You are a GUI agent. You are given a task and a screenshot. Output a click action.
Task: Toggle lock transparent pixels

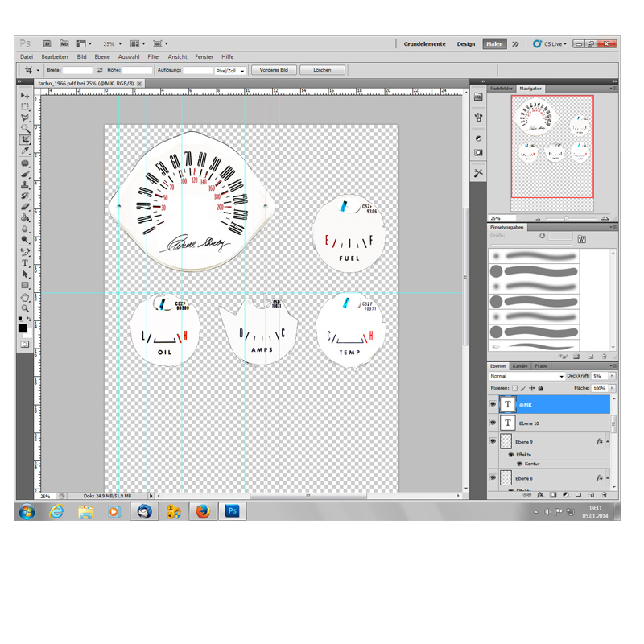click(514, 388)
